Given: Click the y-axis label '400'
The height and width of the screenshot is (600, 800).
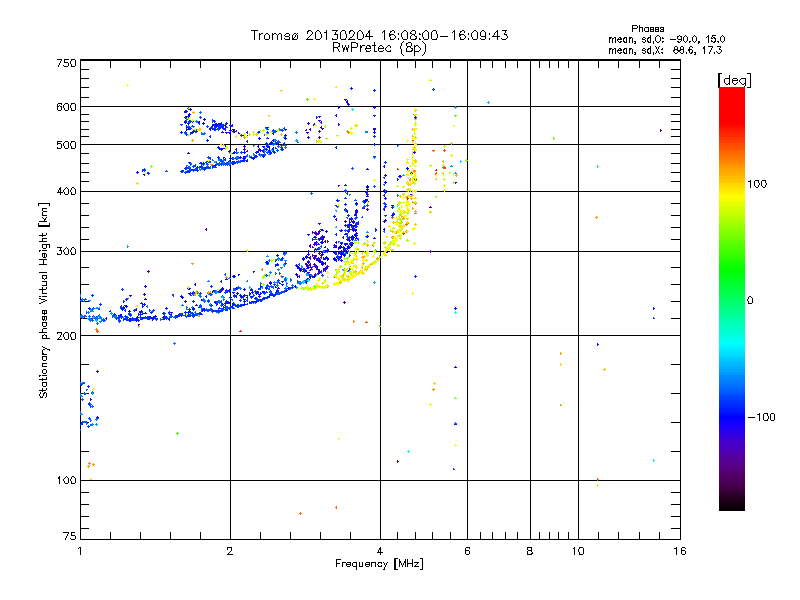Looking at the screenshot, I should pos(66,191).
